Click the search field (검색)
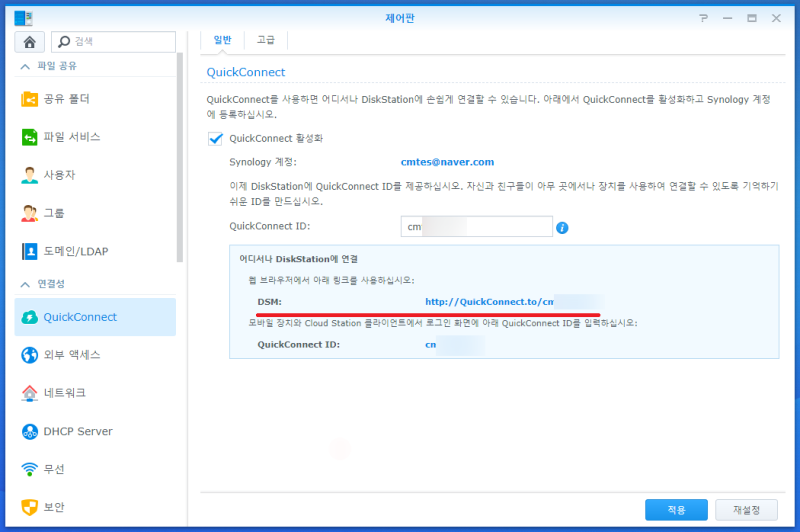800x532 pixels. [113, 42]
